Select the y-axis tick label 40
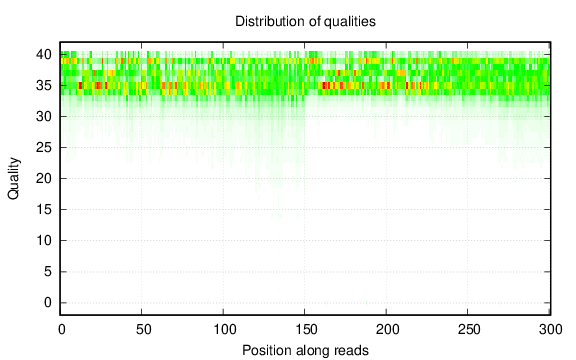This screenshot has height=360, width=576. pos(44,55)
